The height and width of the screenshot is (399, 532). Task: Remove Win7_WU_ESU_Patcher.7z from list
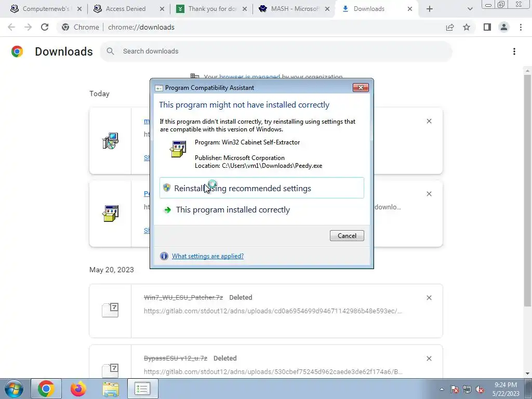click(x=429, y=298)
